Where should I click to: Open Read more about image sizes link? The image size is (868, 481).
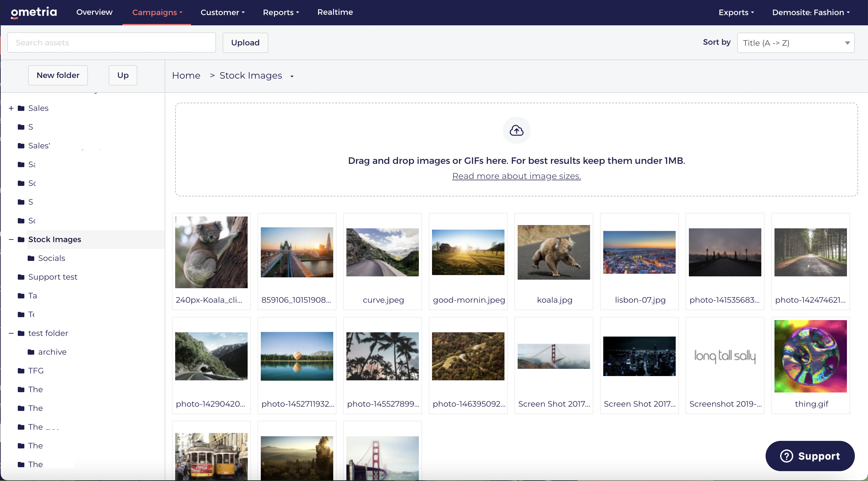pyautogui.click(x=516, y=176)
